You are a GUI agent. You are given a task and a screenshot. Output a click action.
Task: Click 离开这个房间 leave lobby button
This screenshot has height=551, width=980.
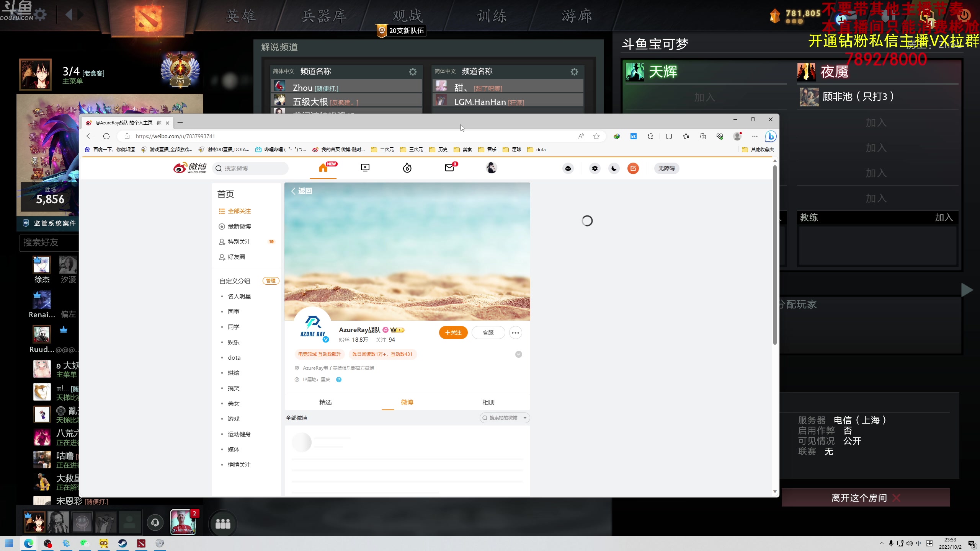(x=866, y=498)
